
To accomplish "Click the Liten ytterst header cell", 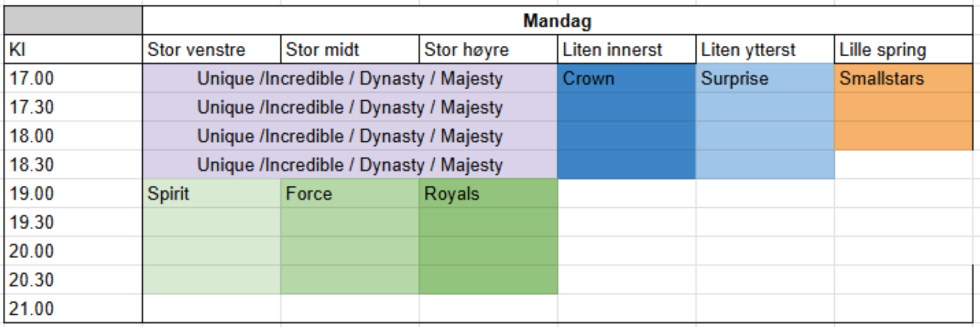I will click(765, 50).
